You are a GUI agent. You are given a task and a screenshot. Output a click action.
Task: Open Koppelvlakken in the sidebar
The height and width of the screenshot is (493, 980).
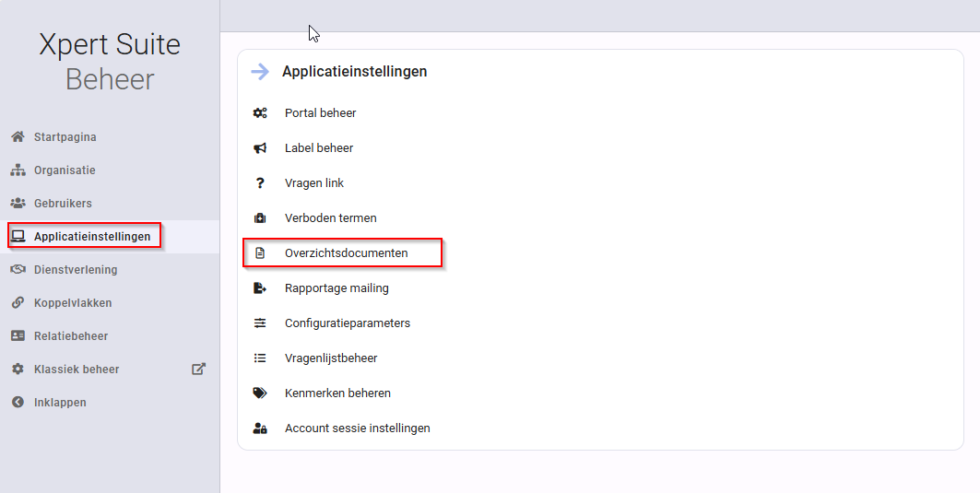tap(73, 302)
